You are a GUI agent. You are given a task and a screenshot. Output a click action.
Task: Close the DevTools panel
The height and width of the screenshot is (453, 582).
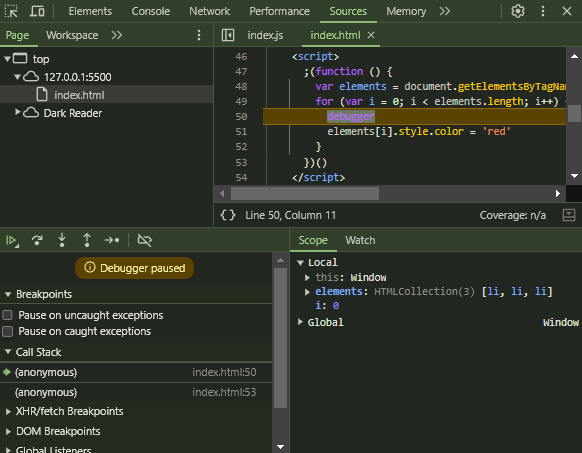pos(567,11)
